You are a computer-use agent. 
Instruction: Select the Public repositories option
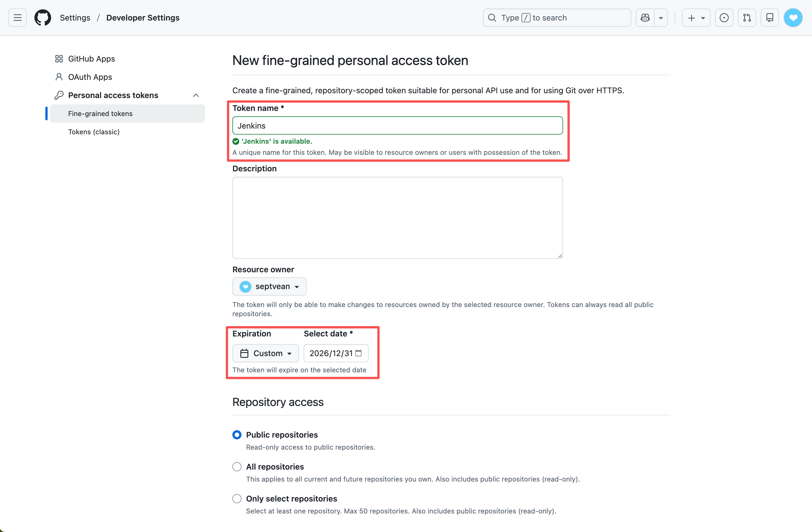point(237,435)
